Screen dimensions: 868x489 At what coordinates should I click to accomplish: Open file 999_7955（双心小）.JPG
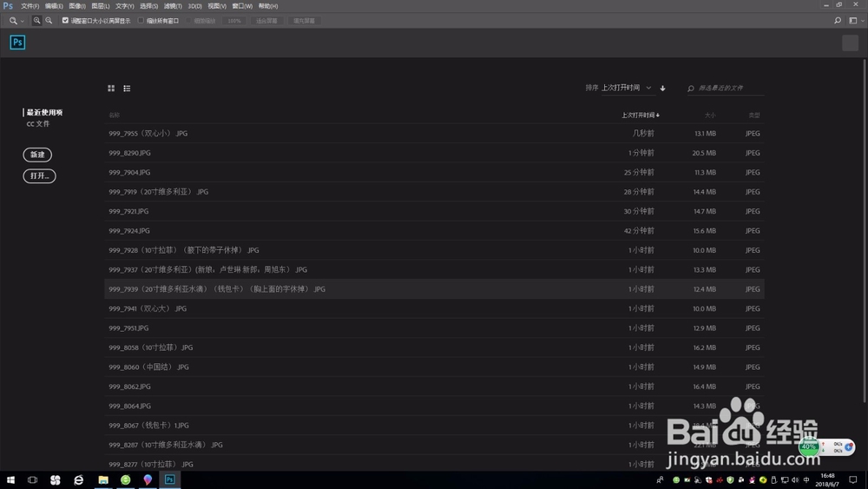(434, 134)
